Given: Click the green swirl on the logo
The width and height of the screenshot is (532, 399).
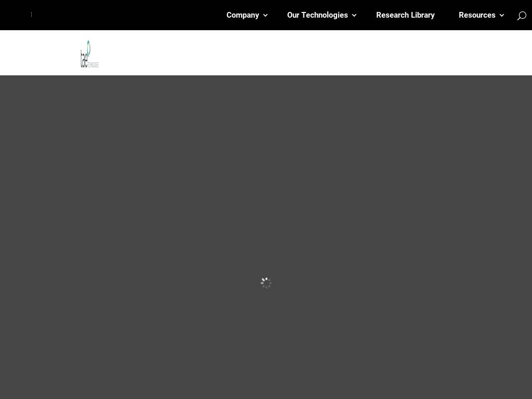Looking at the screenshot, I should pyautogui.click(x=89, y=47).
